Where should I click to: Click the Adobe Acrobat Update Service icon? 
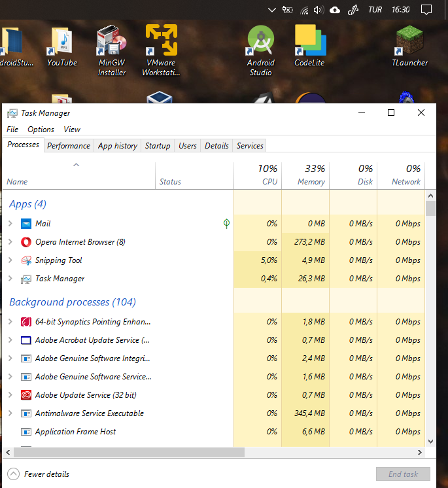click(26, 340)
